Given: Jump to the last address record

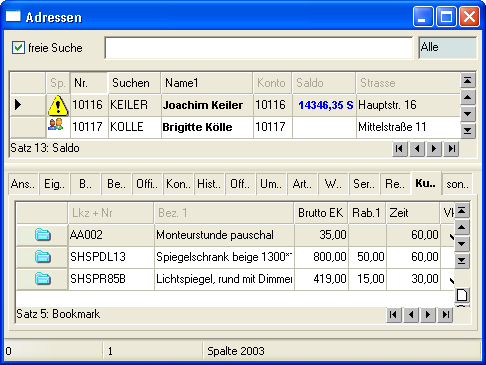Looking at the screenshot, I should [451, 149].
